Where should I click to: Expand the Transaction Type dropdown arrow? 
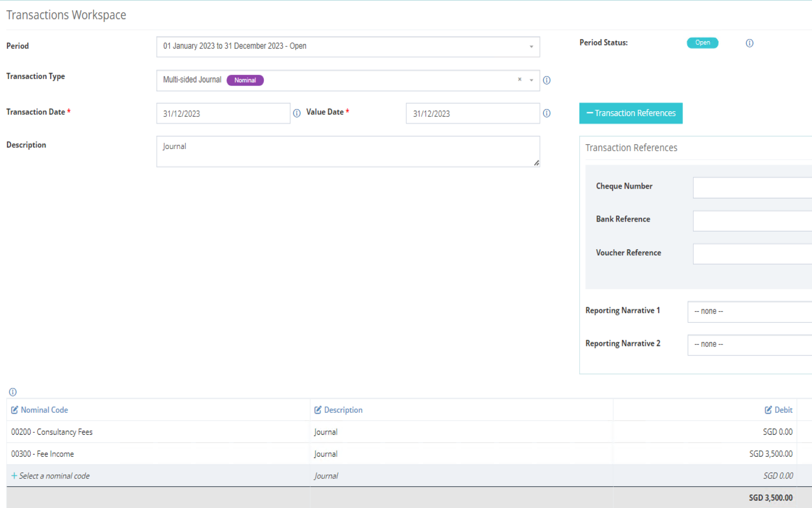coord(531,80)
